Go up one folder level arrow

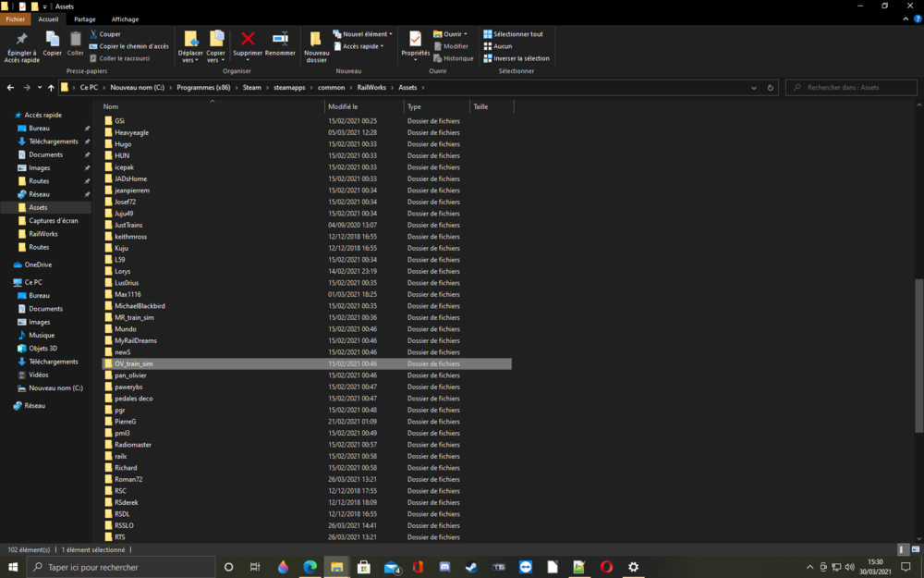pyautogui.click(x=51, y=87)
